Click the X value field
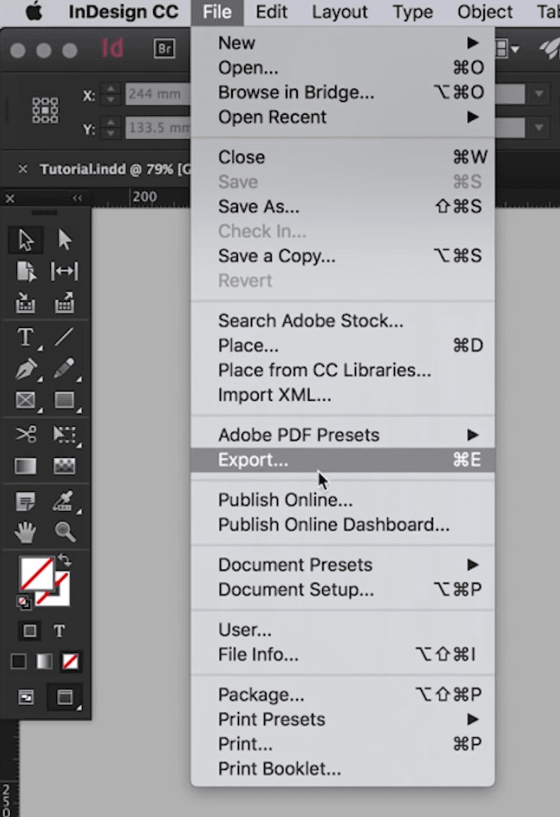560x817 pixels. click(x=158, y=94)
